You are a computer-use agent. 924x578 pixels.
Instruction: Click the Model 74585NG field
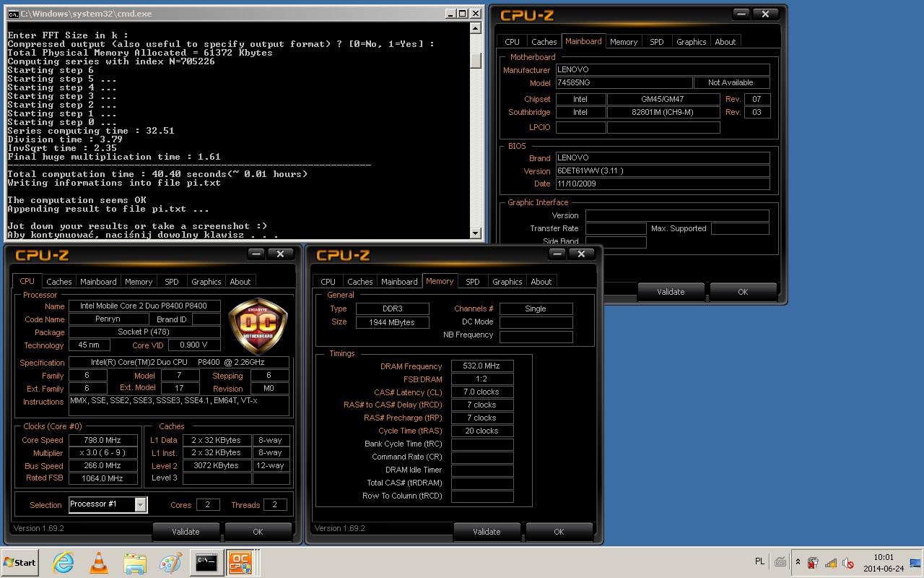coord(624,83)
